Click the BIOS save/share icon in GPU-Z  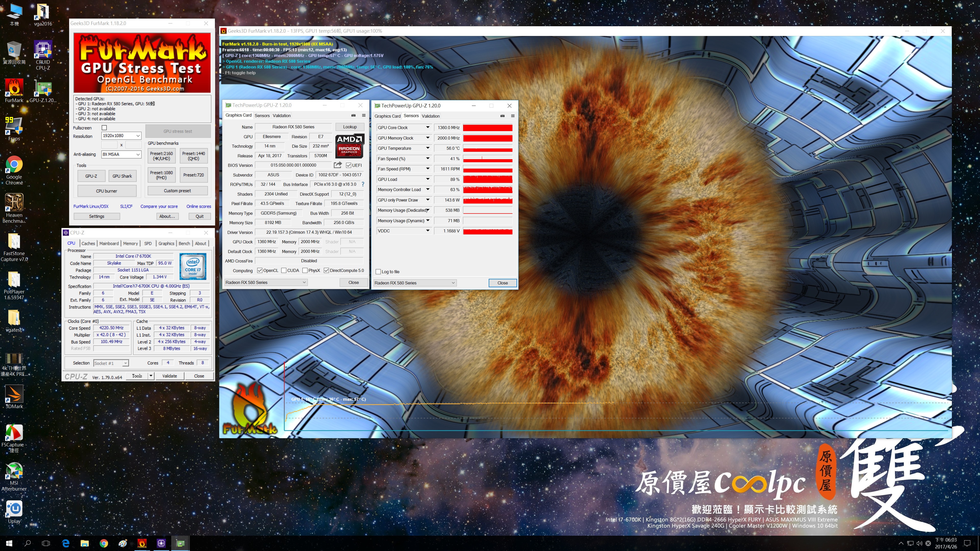(x=337, y=165)
